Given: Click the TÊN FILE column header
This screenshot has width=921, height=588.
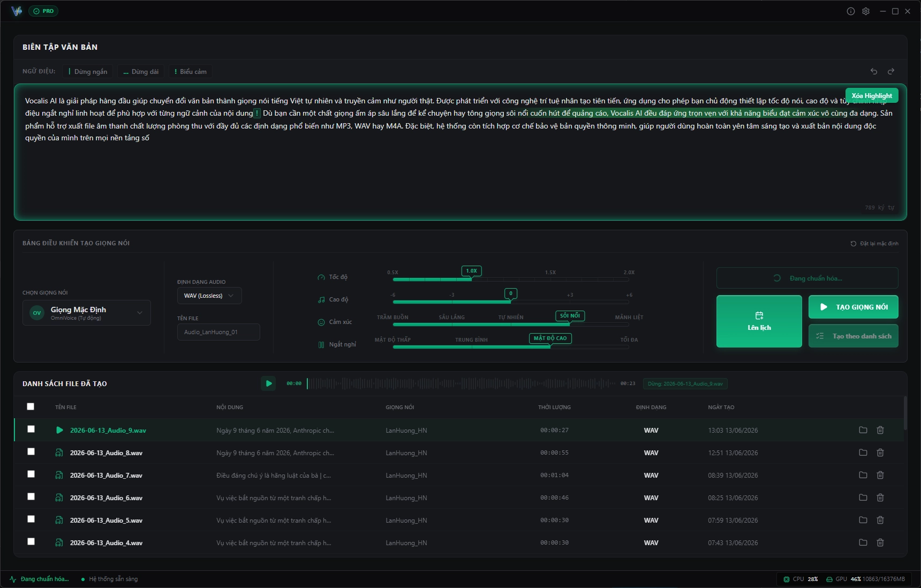Looking at the screenshot, I should click(66, 408).
